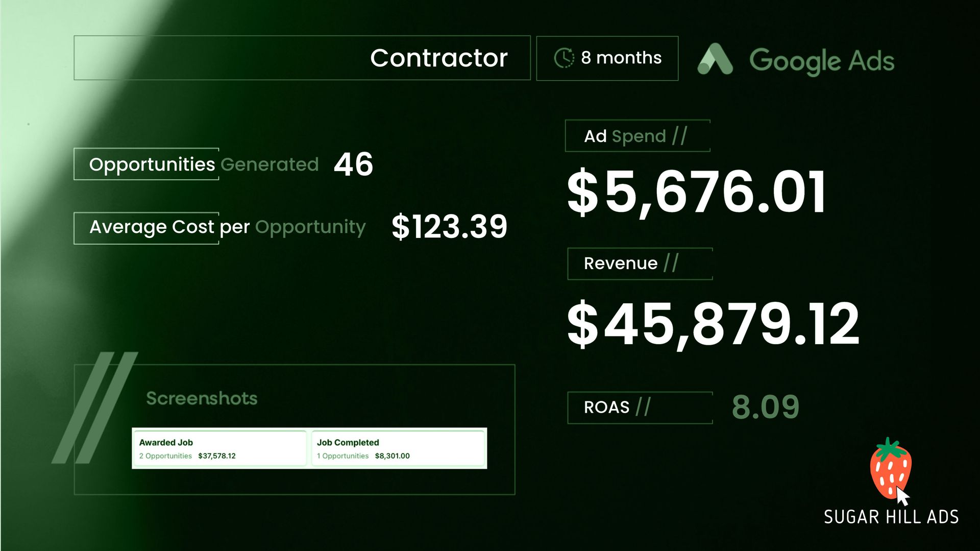Click the white cursor arrow on strawberry
The height and width of the screenshot is (551, 980).
pyautogui.click(x=902, y=496)
